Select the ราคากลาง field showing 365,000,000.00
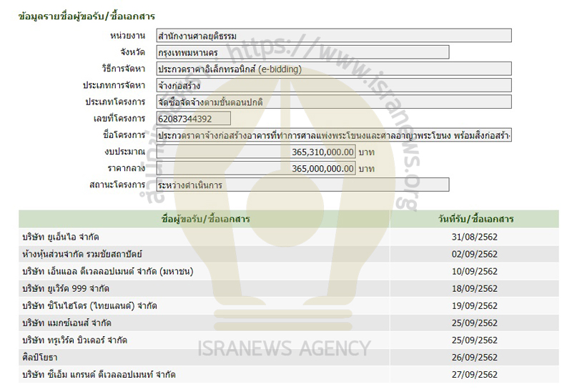Screen dimensions: 572x392 (256, 168)
